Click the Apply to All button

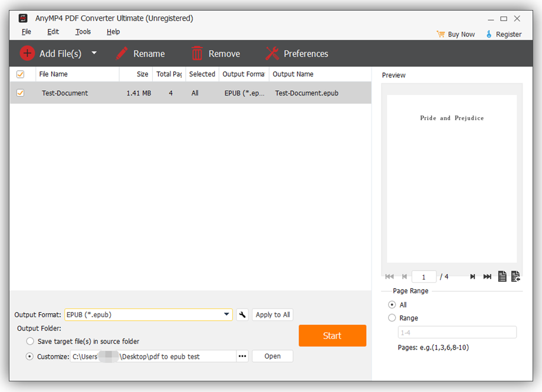coord(272,315)
